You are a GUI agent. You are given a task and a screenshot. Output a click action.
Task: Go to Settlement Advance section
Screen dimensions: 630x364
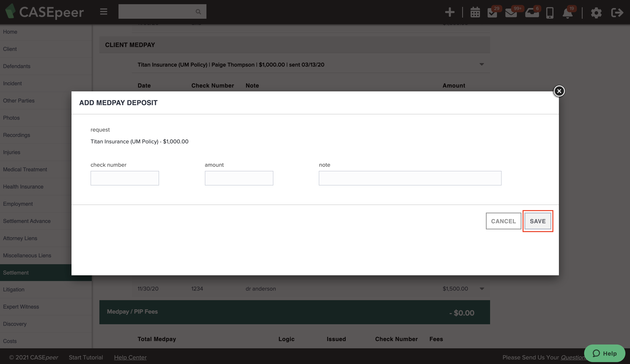[x=36, y=221]
